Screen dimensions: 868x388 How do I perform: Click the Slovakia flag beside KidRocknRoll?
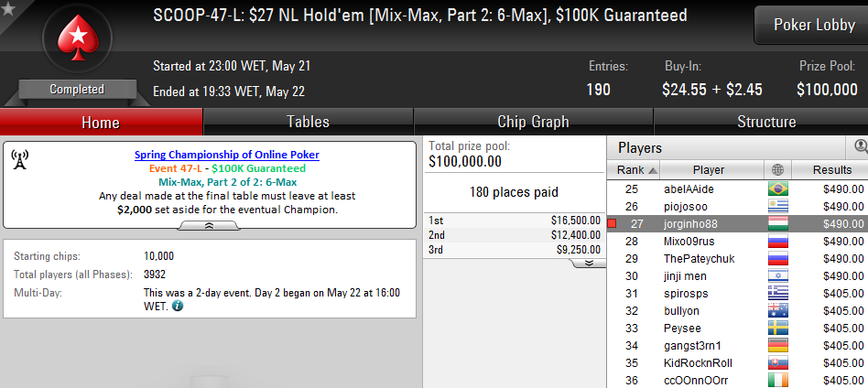point(777,363)
